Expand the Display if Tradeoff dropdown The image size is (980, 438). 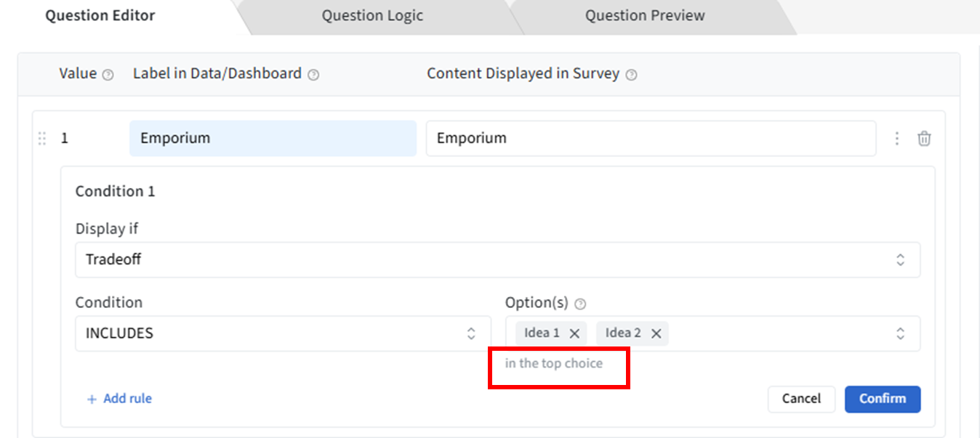(900, 260)
